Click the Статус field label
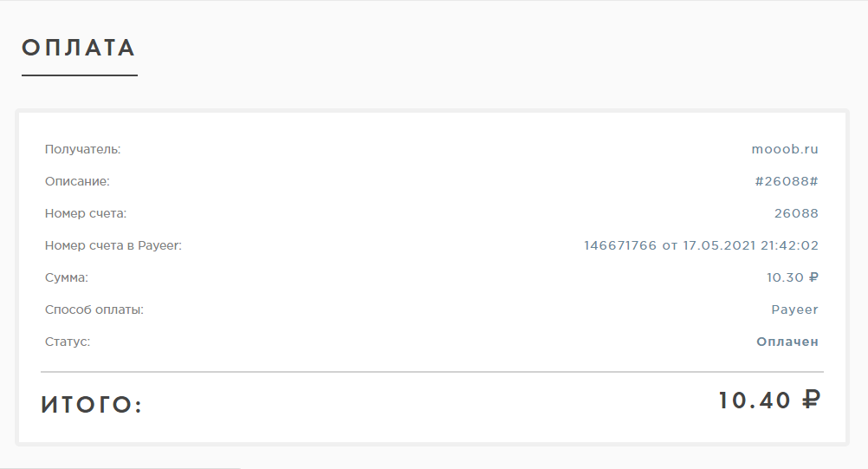Screen dimensions: 868x469 tap(68, 342)
